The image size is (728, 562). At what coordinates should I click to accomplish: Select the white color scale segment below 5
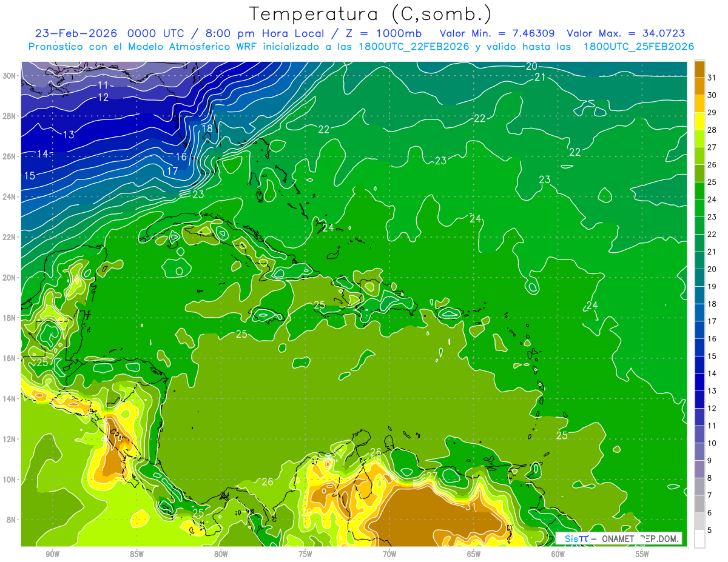pos(699,539)
